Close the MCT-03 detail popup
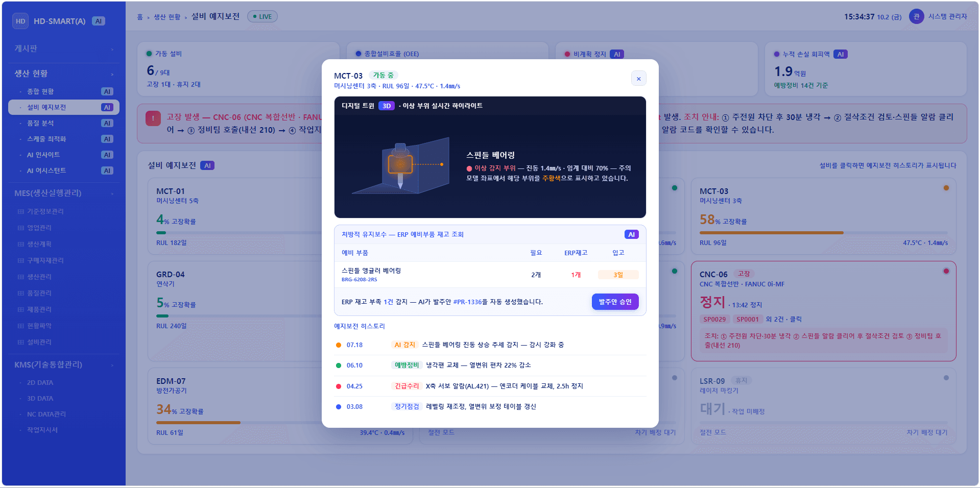 tap(638, 79)
